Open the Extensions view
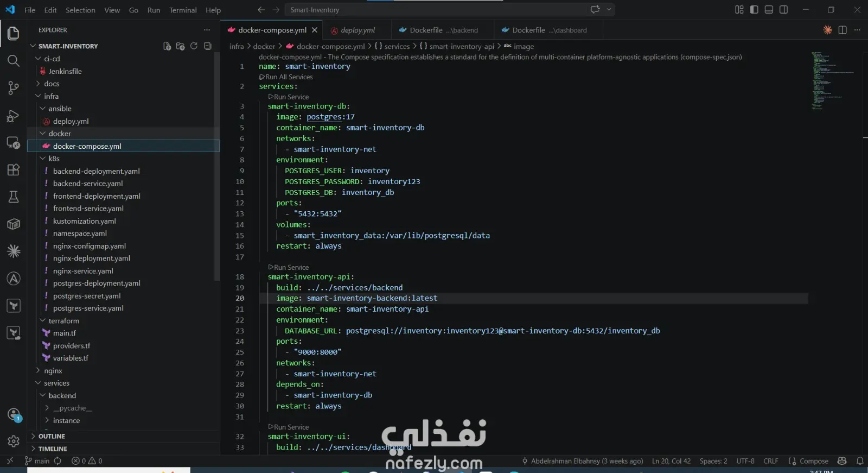This screenshot has width=868, height=473. point(14,170)
